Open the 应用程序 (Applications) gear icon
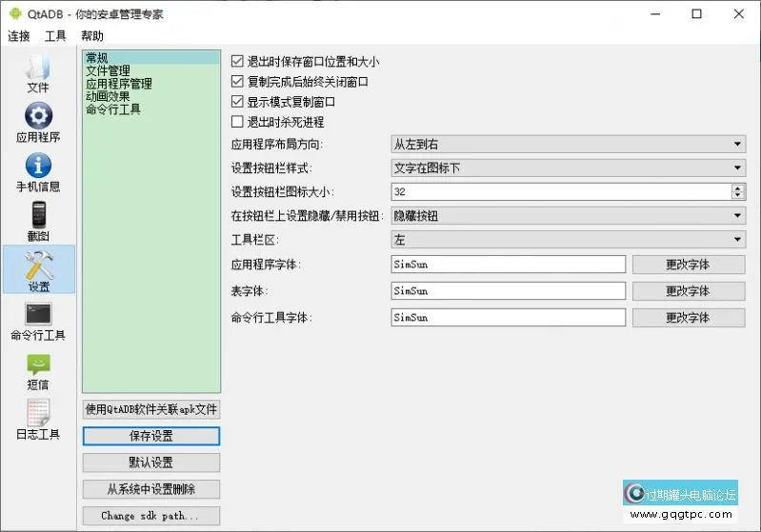The image size is (761, 532). pyautogui.click(x=38, y=122)
